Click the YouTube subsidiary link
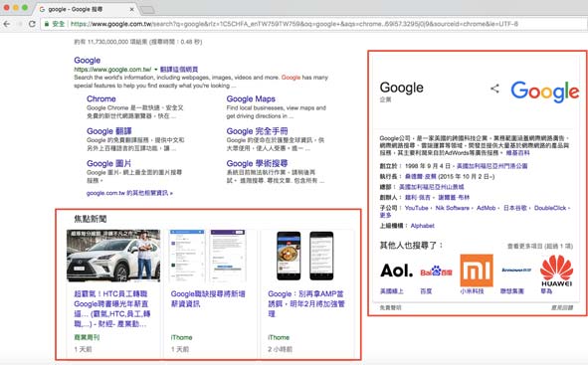588x365 pixels. [x=416, y=208]
